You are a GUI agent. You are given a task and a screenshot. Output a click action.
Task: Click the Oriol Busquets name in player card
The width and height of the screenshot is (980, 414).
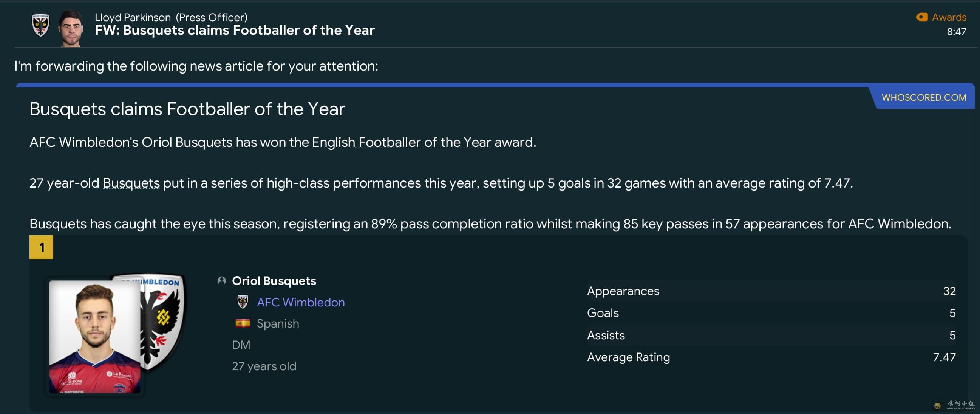pos(274,280)
